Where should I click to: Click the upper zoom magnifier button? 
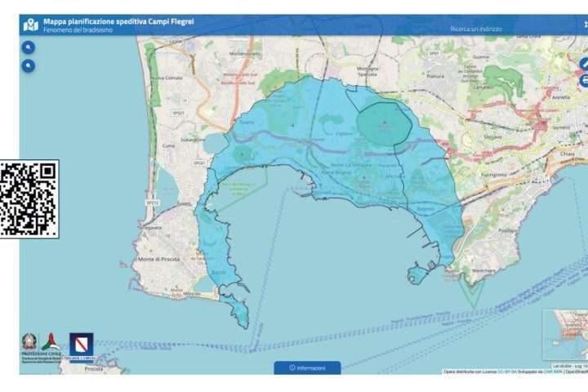[x=29, y=47]
